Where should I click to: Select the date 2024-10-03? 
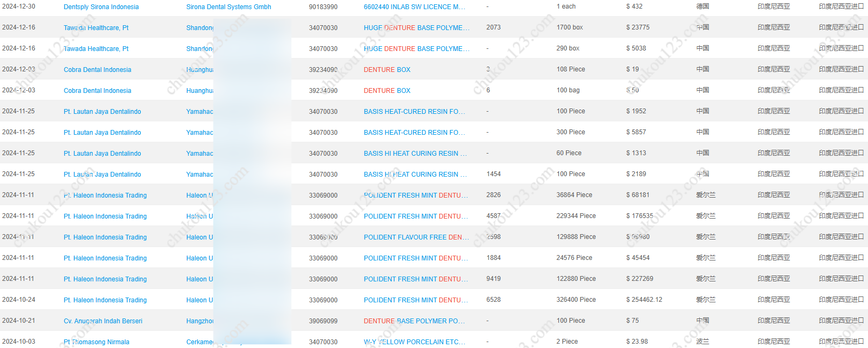pyautogui.click(x=19, y=342)
